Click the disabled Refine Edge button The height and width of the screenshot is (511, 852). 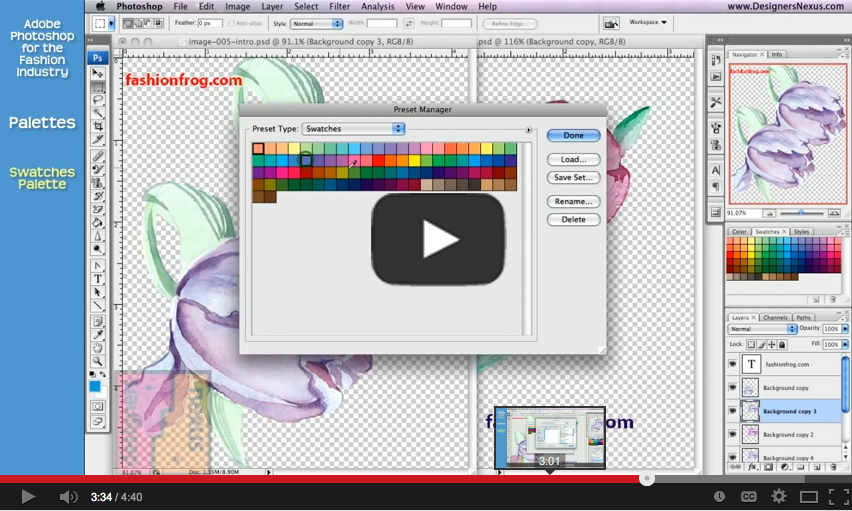tap(510, 23)
